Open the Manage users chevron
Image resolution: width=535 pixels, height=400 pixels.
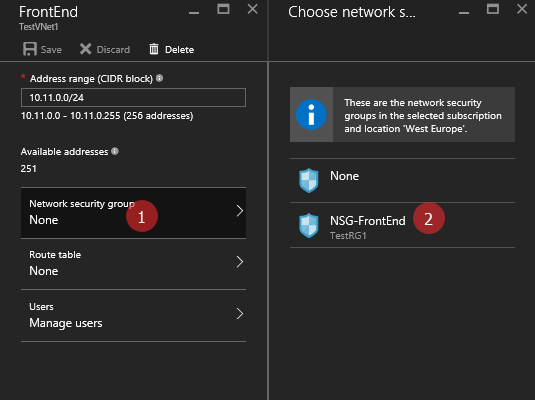[x=240, y=313]
